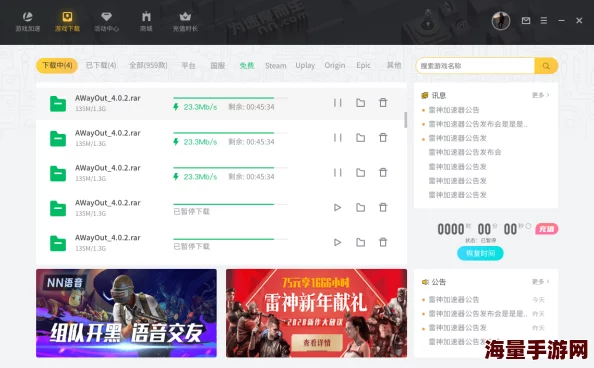Viewport: 594px width, 368px height.
Task: Click progress bar of first download
Action: [x=230, y=98]
